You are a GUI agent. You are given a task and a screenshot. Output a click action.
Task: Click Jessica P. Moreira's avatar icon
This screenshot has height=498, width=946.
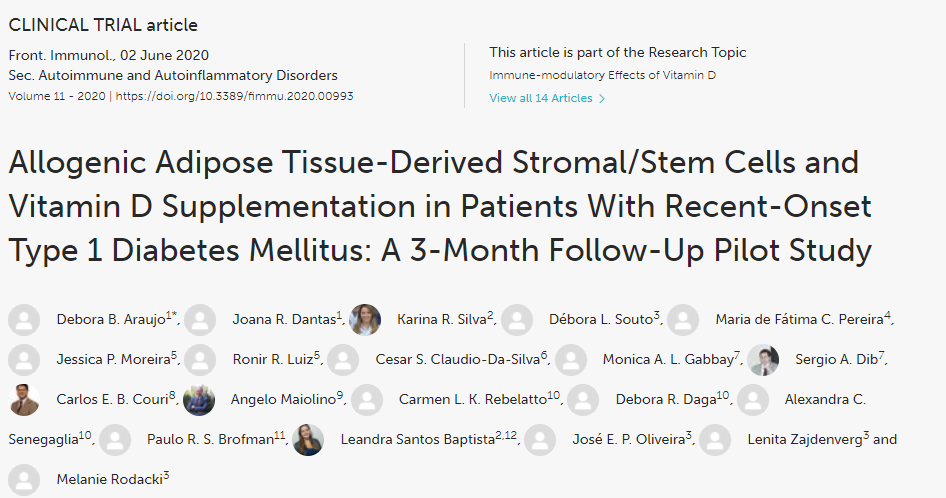click(24, 360)
